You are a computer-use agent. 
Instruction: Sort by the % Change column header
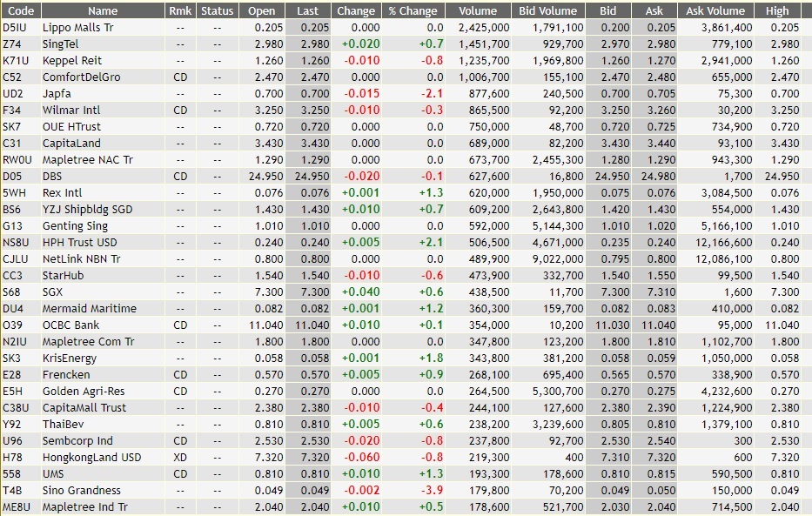point(413,10)
